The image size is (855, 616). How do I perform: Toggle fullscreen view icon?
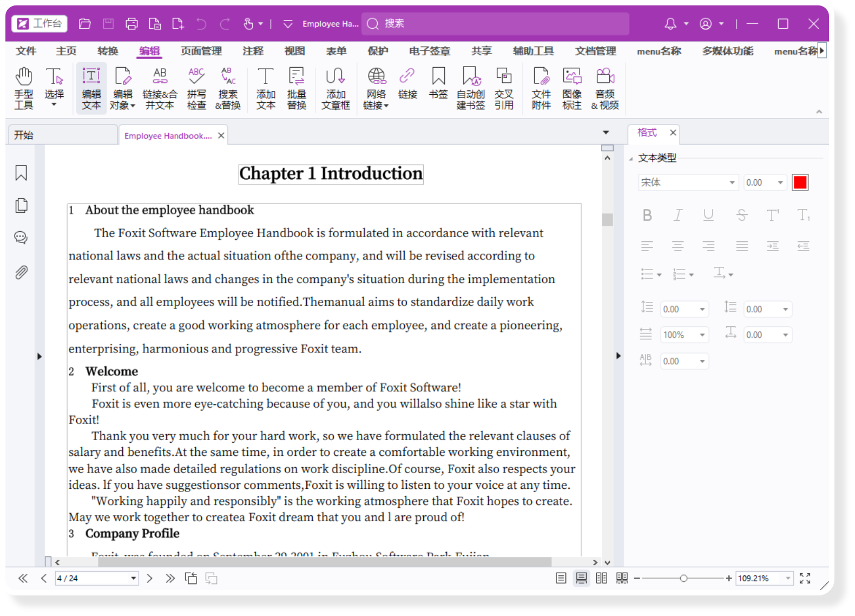click(805, 578)
